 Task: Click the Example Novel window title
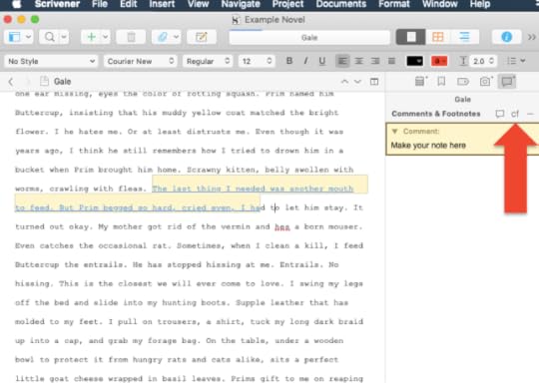click(x=274, y=20)
